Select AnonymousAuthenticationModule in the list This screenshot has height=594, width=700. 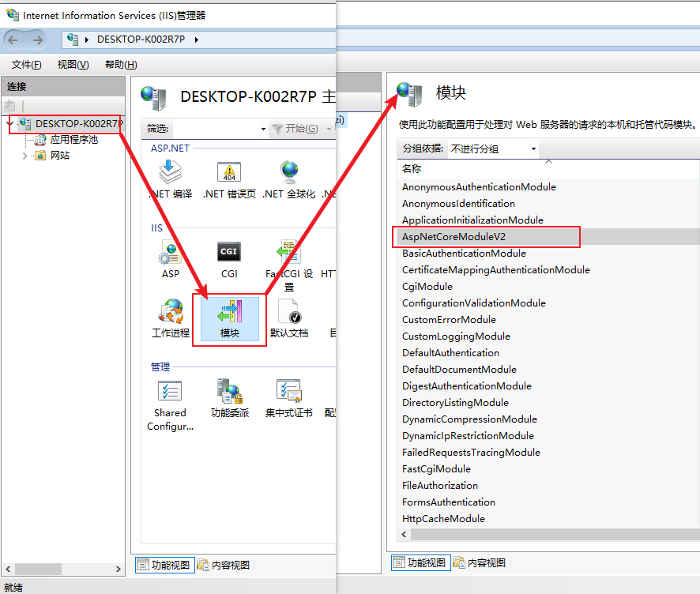click(x=479, y=187)
